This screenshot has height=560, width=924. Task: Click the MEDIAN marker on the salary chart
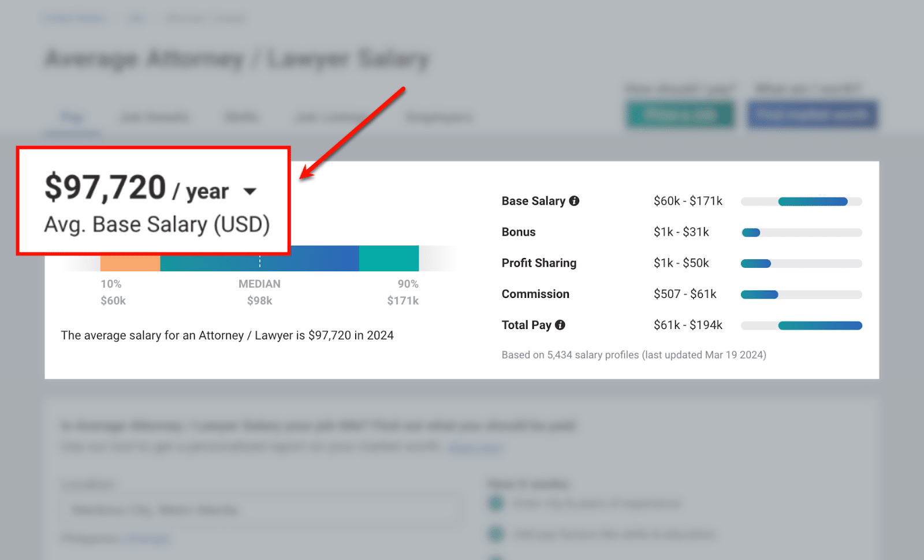[x=260, y=262]
